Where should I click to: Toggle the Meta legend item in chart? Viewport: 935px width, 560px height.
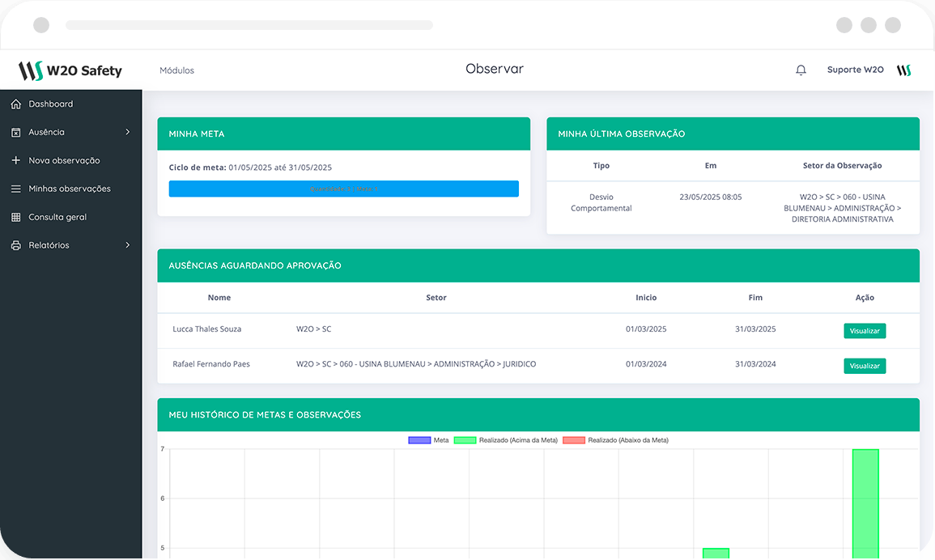click(429, 440)
